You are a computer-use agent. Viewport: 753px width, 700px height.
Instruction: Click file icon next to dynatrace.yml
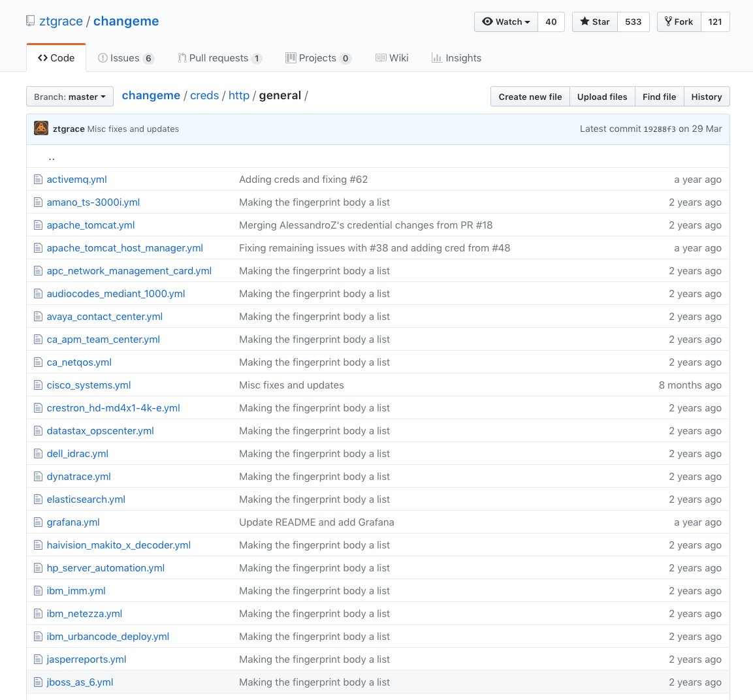point(39,477)
